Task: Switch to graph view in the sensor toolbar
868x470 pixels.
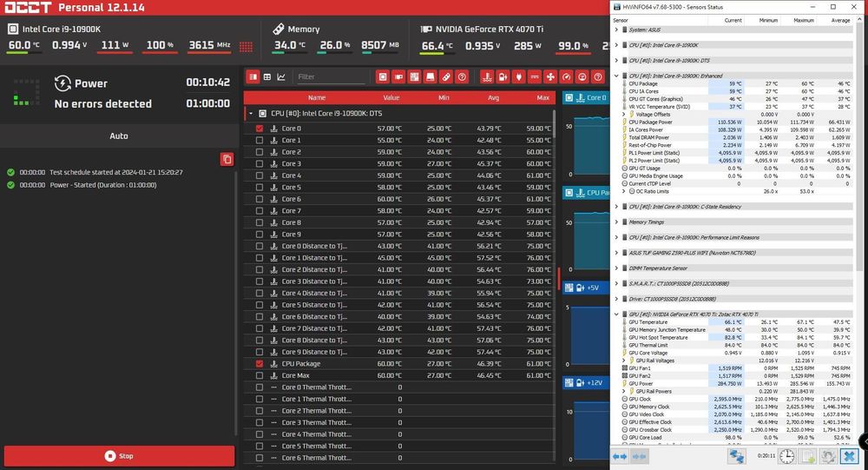Action: point(280,76)
